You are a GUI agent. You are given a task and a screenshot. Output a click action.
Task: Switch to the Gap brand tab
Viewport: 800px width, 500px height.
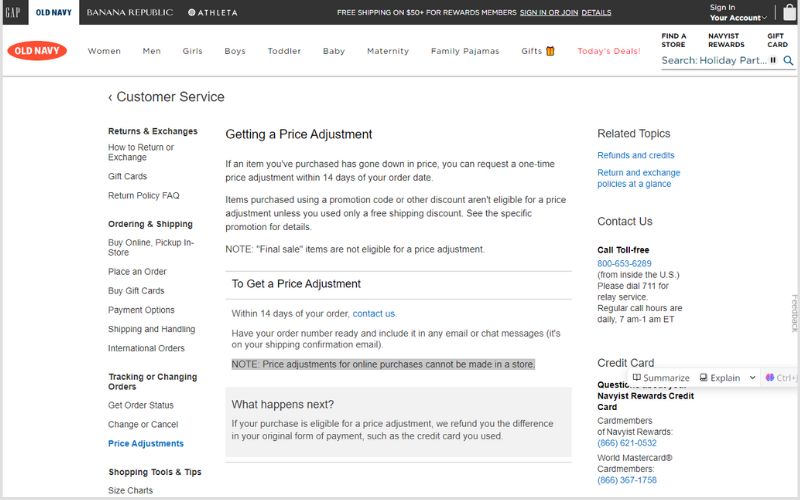pos(13,12)
